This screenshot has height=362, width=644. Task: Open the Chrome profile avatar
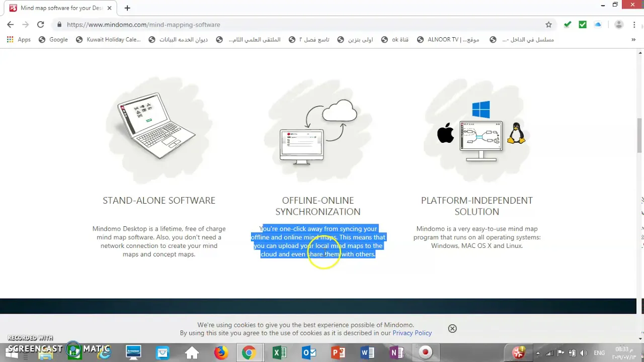[619, 25]
